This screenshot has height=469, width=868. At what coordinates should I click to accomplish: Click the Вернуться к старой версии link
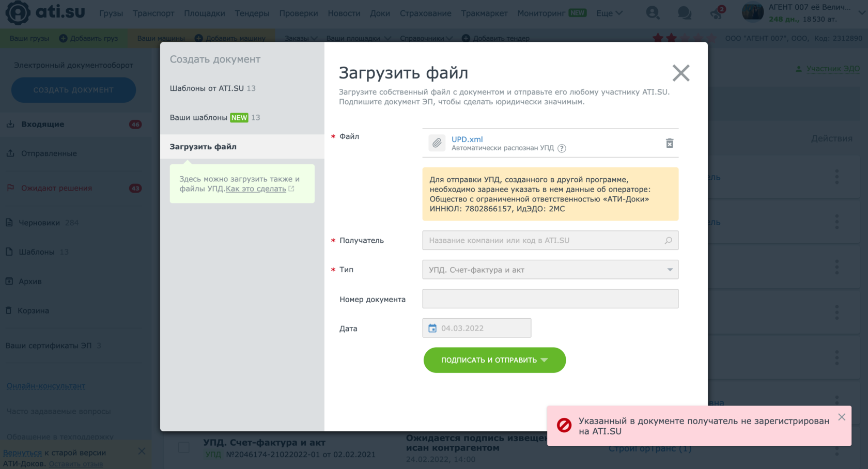click(22, 452)
